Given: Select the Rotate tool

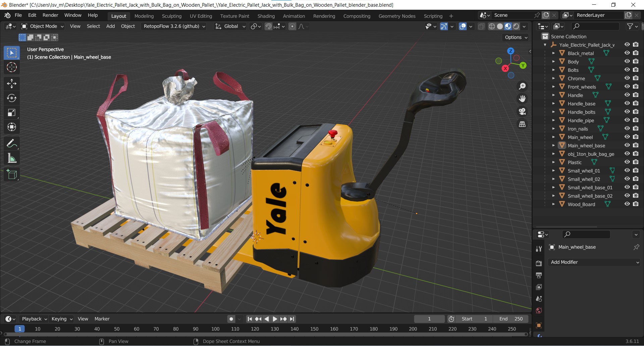Looking at the screenshot, I should point(12,98).
